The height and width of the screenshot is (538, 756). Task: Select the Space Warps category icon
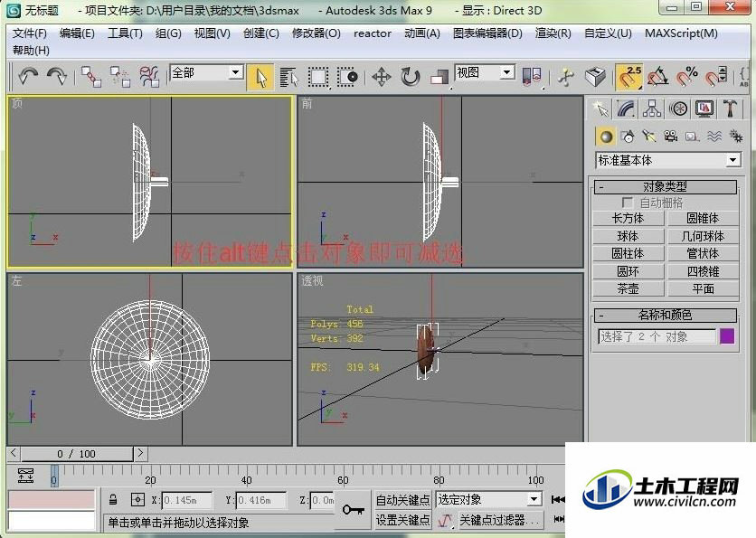click(x=714, y=137)
